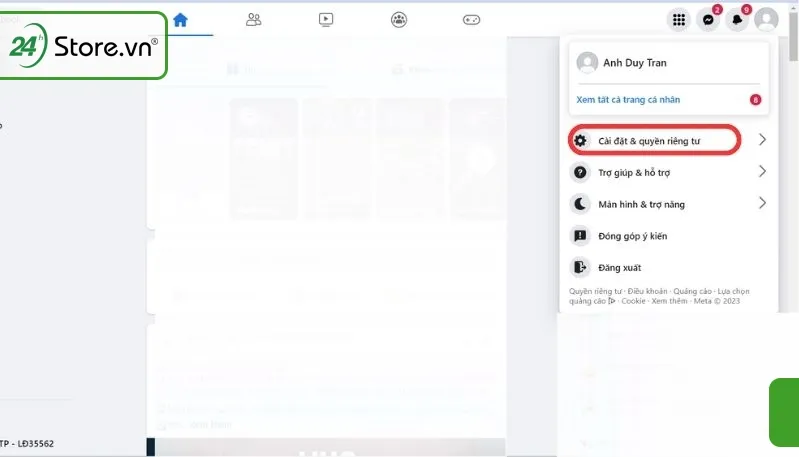799x457 pixels.
Task: Open the Watch video tab
Action: [326, 20]
